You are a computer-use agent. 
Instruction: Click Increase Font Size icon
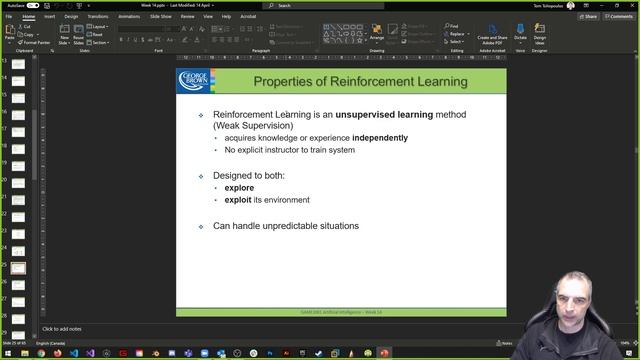click(x=184, y=29)
